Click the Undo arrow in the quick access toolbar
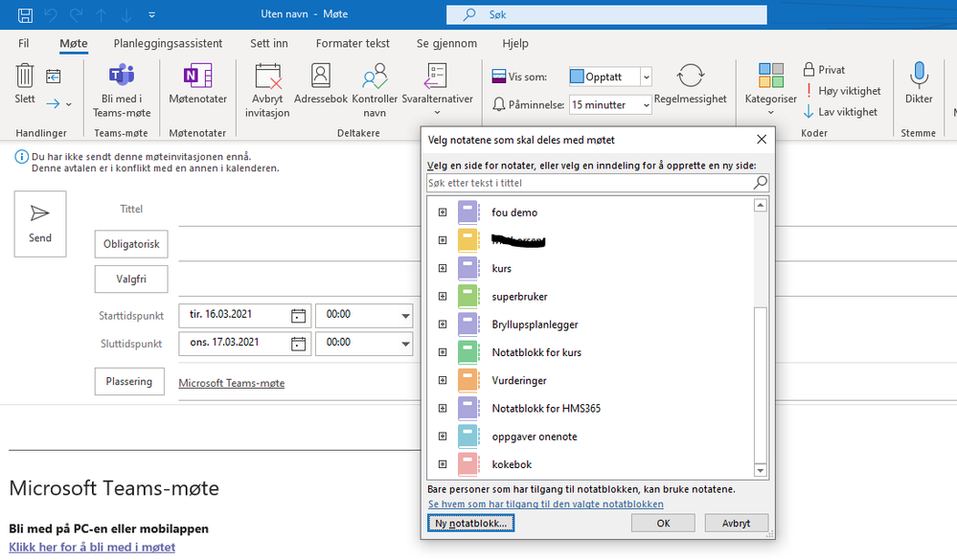Image resolution: width=957 pixels, height=560 pixels. pyautogui.click(x=51, y=14)
